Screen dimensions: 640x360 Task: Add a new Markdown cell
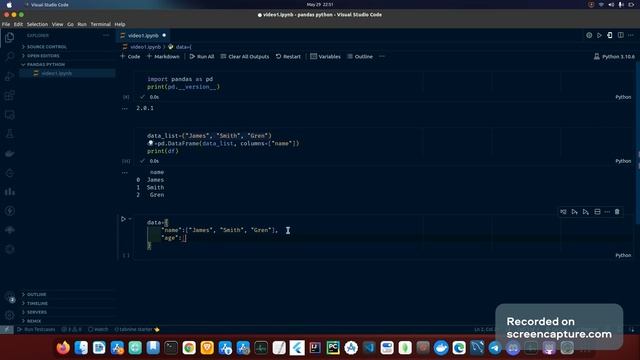[163, 57]
